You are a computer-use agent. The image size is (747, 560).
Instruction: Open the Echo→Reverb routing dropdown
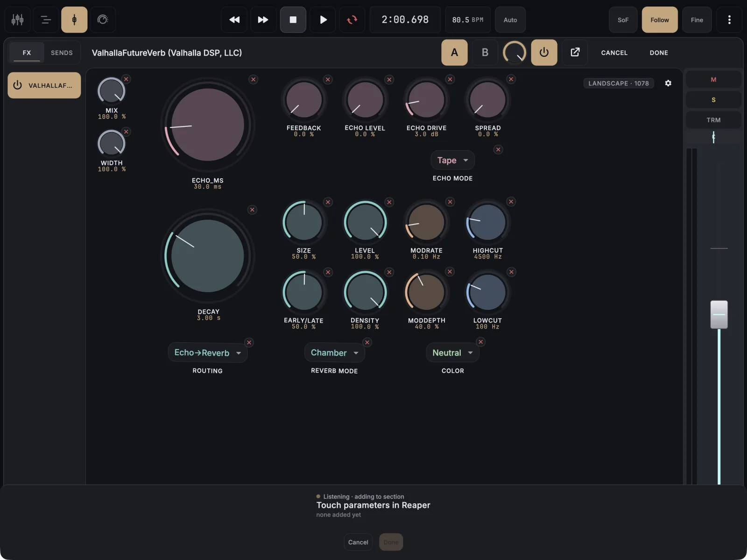[208, 353]
